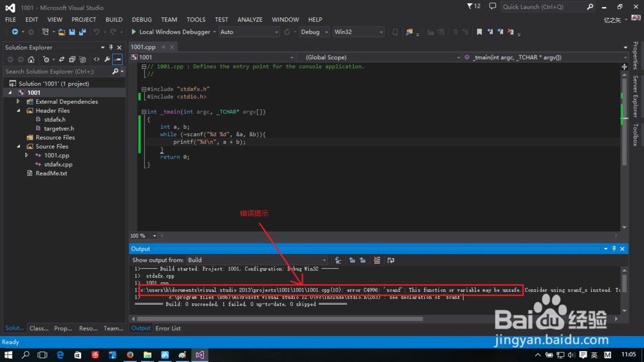The height and width of the screenshot is (362, 644).
Task: Pin the 1001.cpp editor tab
Action: tap(164, 47)
